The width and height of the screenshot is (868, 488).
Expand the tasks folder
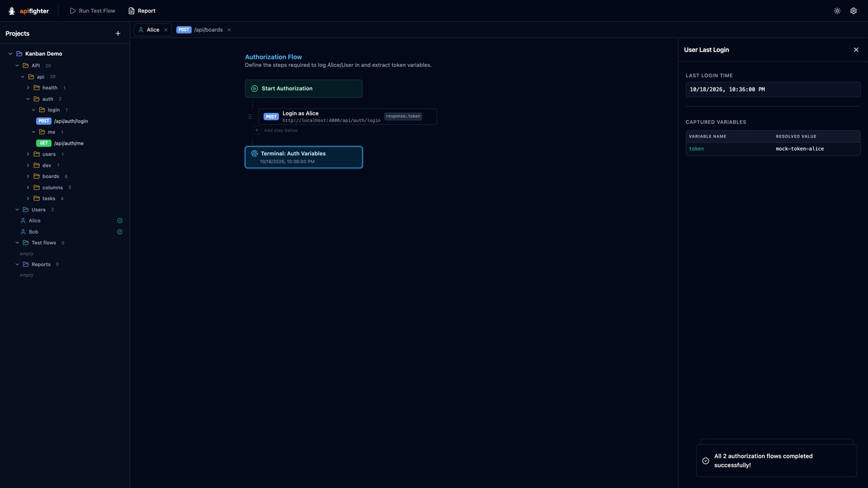click(28, 198)
